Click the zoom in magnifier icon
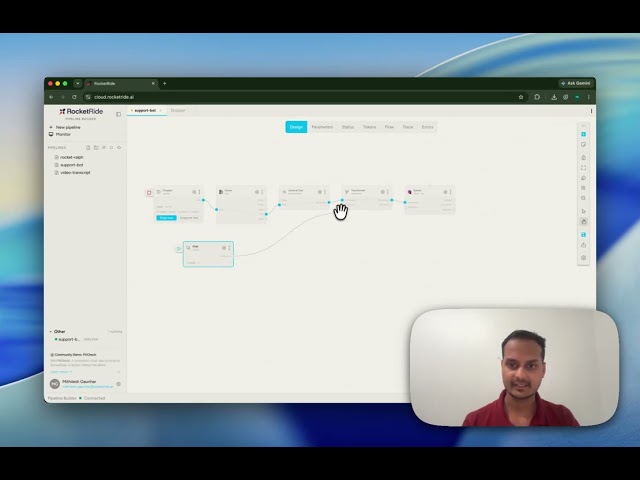 click(583, 188)
